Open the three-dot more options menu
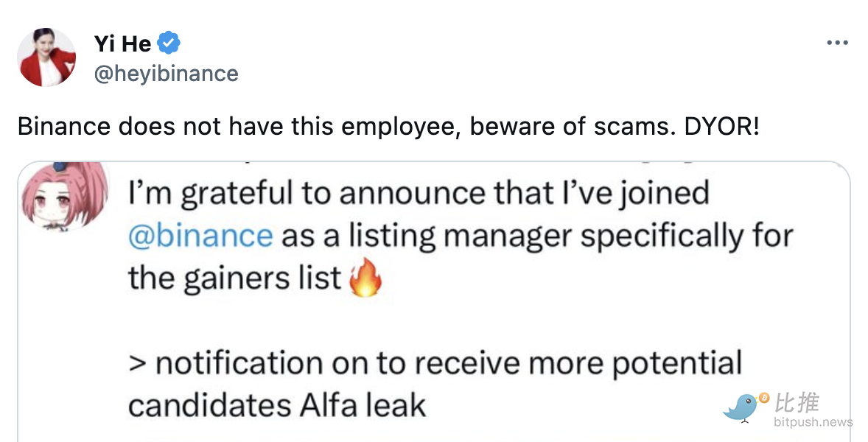The image size is (868, 442). (837, 43)
